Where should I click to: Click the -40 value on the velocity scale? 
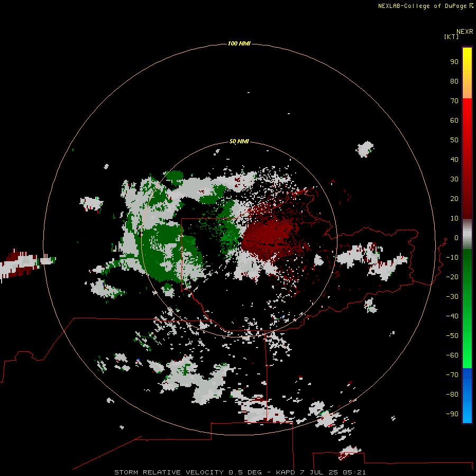[452, 316]
